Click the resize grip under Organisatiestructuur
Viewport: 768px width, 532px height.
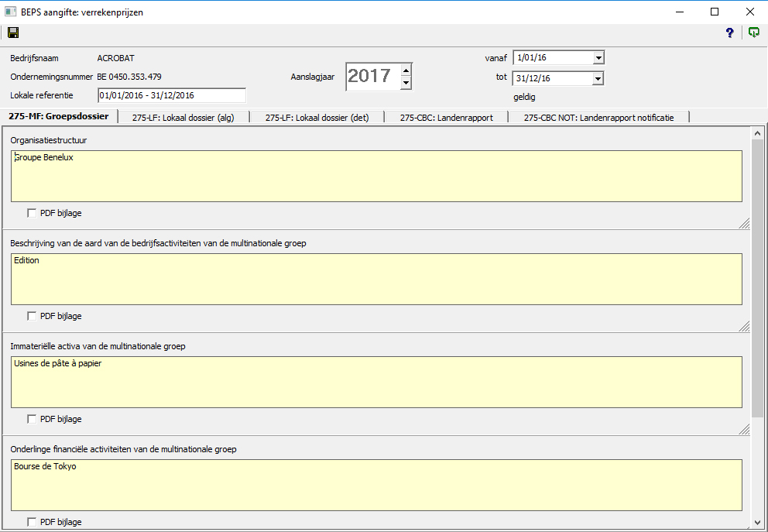[743, 223]
